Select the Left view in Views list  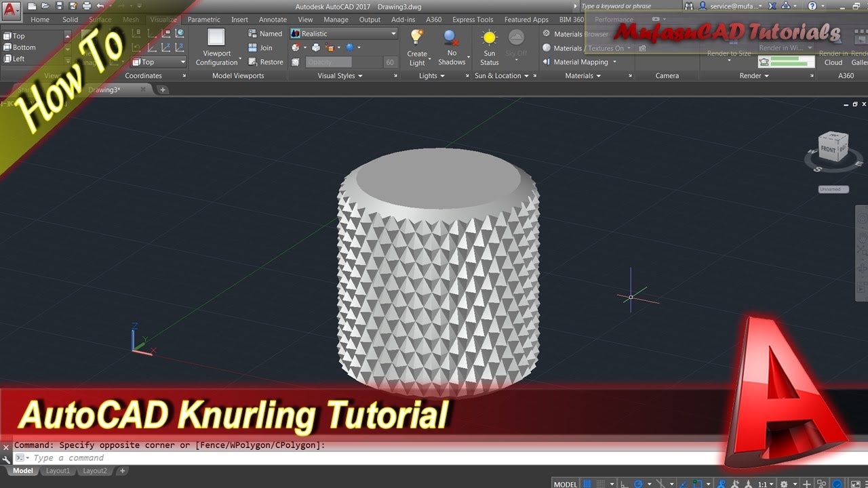pos(14,59)
